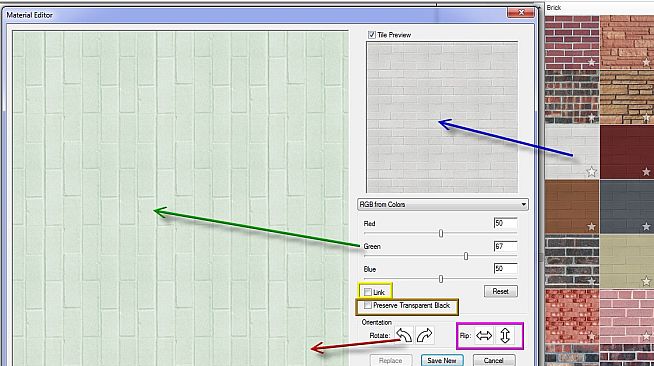The image size is (654, 366).
Task: Favorite star on the brown brick thumbnail
Action: pyautogui.click(x=591, y=226)
